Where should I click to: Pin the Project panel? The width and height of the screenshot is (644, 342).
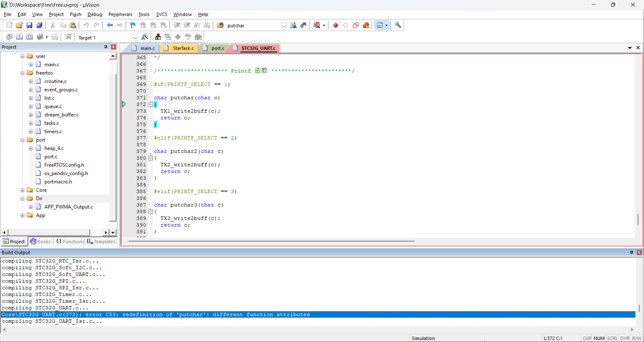[x=106, y=47]
